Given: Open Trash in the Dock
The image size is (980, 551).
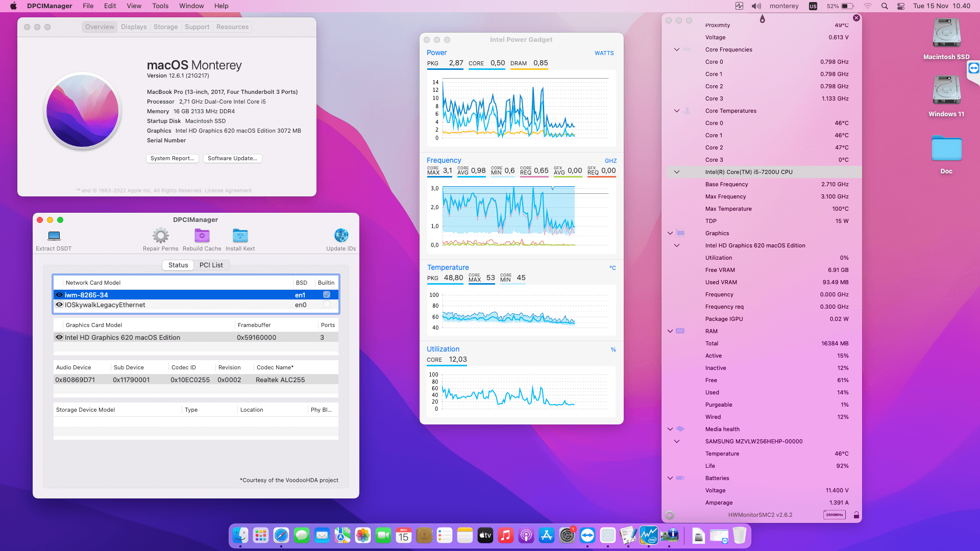Looking at the screenshot, I should [x=740, y=535].
